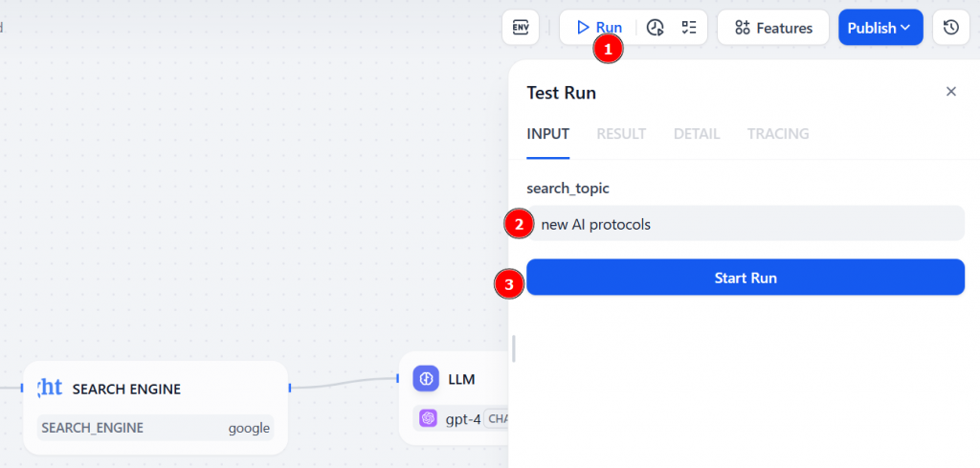Switch to the INPUT tab

click(548, 134)
